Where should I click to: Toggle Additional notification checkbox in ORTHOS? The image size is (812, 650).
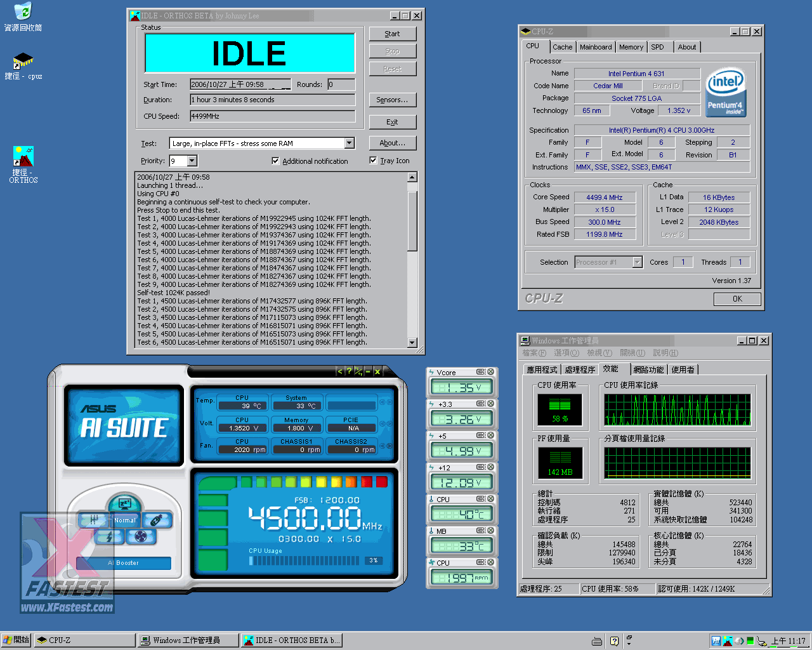(275, 161)
